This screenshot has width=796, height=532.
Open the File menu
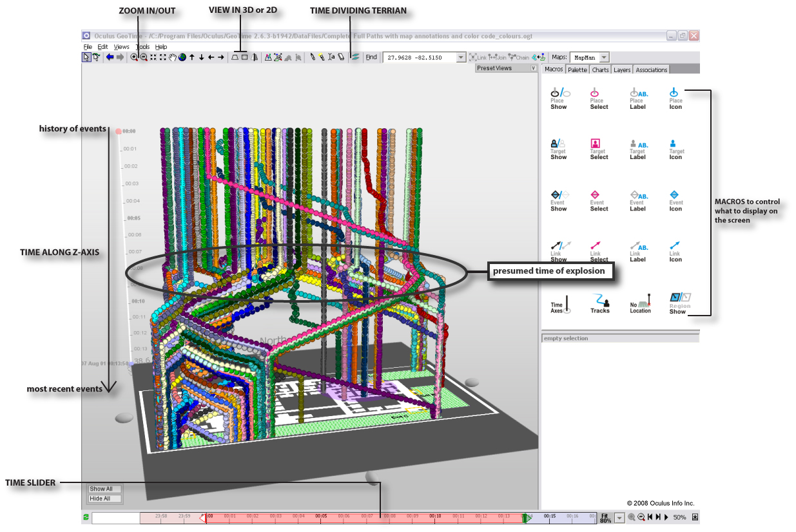pyautogui.click(x=88, y=47)
